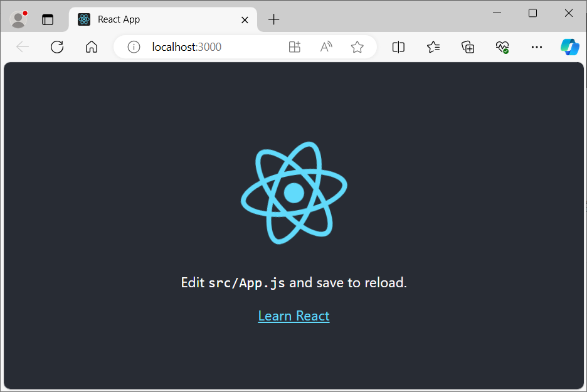The height and width of the screenshot is (392, 587).
Task: Go to the Home page
Action: pyautogui.click(x=92, y=47)
